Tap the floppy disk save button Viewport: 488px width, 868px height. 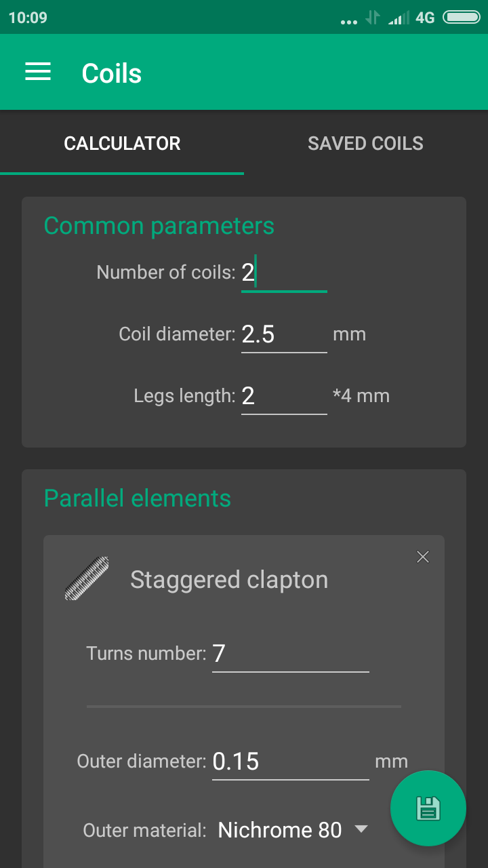coord(428,808)
